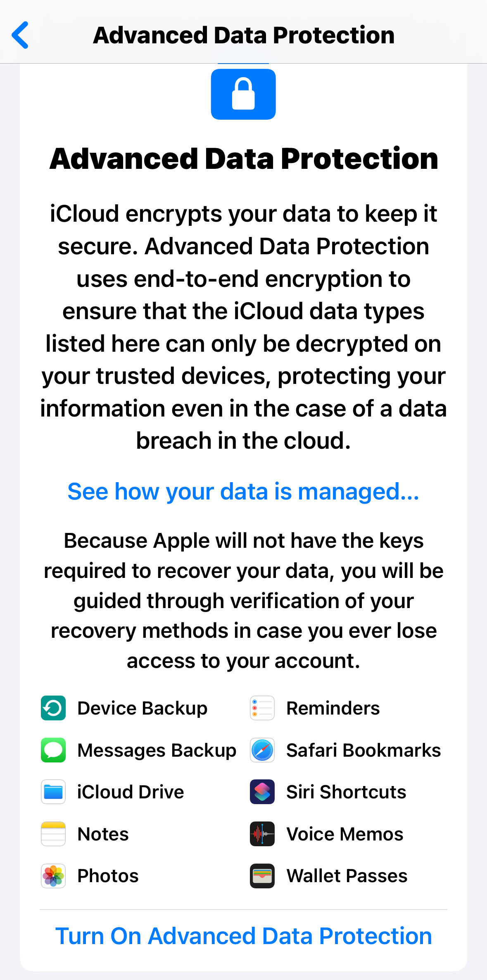The image size is (487, 980).
Task: Tap the Messages Backup green icon
Action: click(x=53, y=750)
